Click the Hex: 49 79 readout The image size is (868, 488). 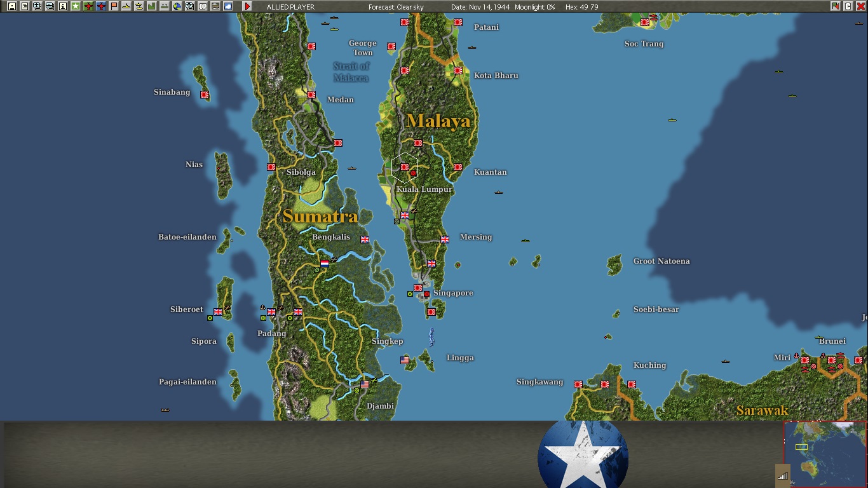tap(581, 7)
